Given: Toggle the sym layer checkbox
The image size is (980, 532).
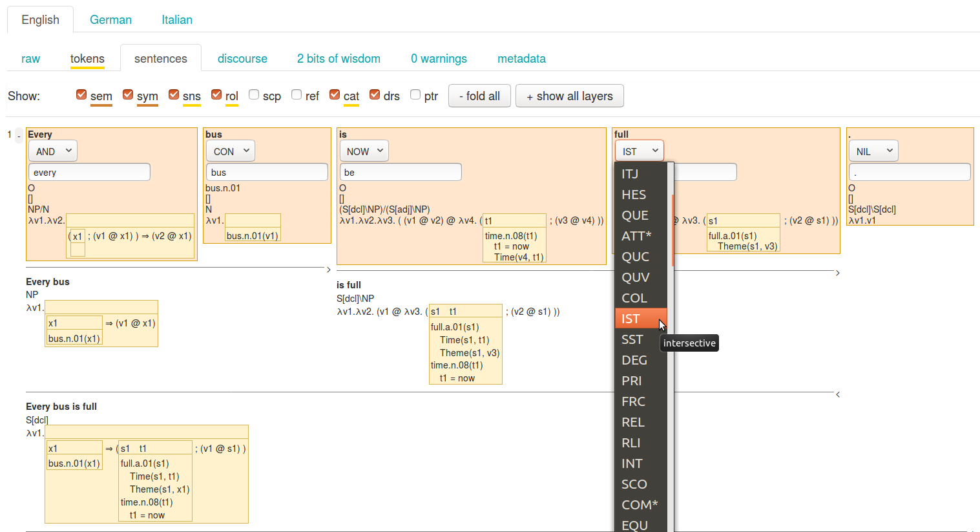Looking at the screenshot, I should [128, 94].
